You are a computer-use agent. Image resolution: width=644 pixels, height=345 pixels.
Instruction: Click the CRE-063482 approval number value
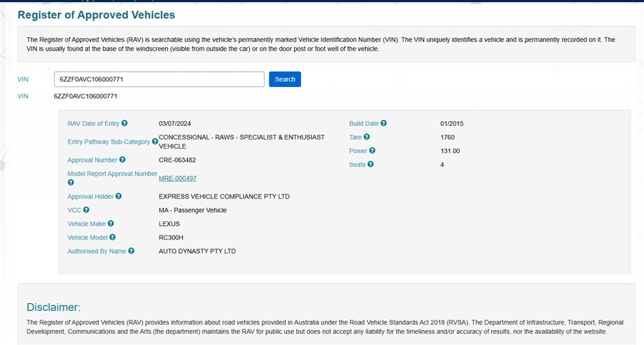(x=177, y=160)
